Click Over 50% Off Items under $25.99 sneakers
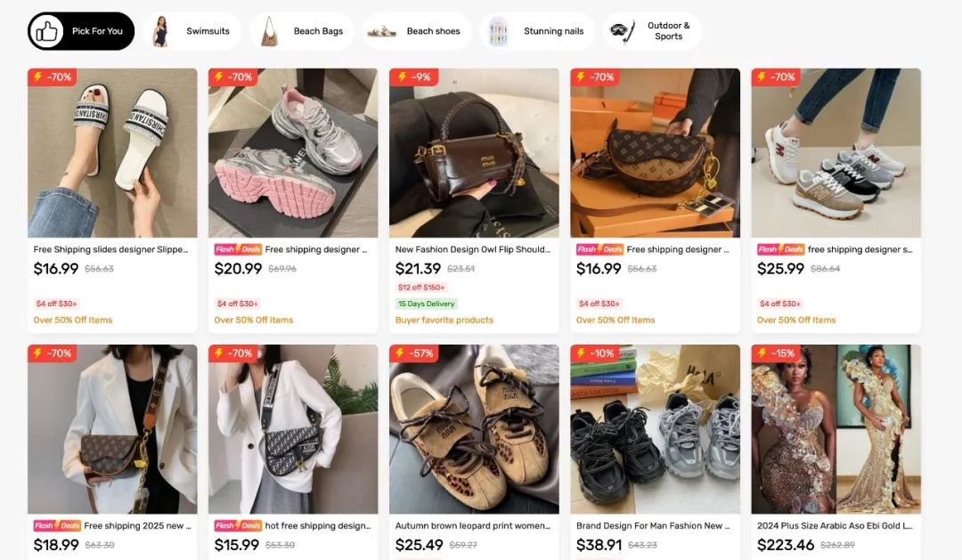 pyautogui.click(x=796, y=321)
